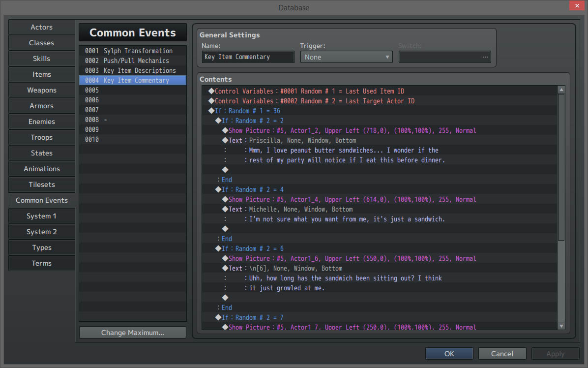Select the Text : Priscilla command line
Viewport: 588px width, 368px height.
380,140
